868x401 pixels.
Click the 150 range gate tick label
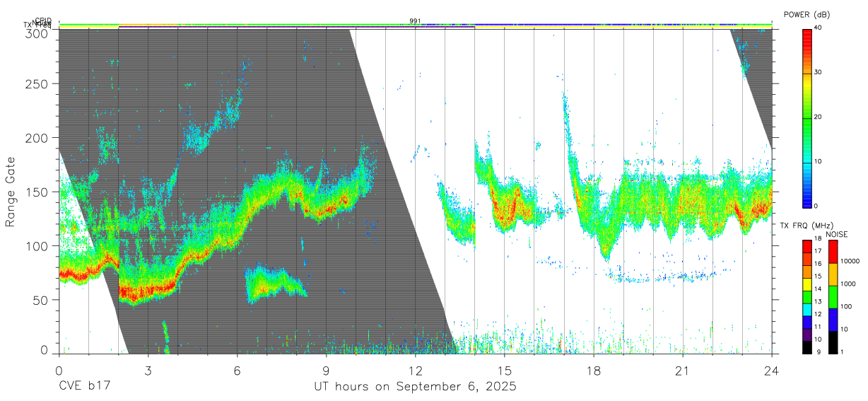(37, 192)
